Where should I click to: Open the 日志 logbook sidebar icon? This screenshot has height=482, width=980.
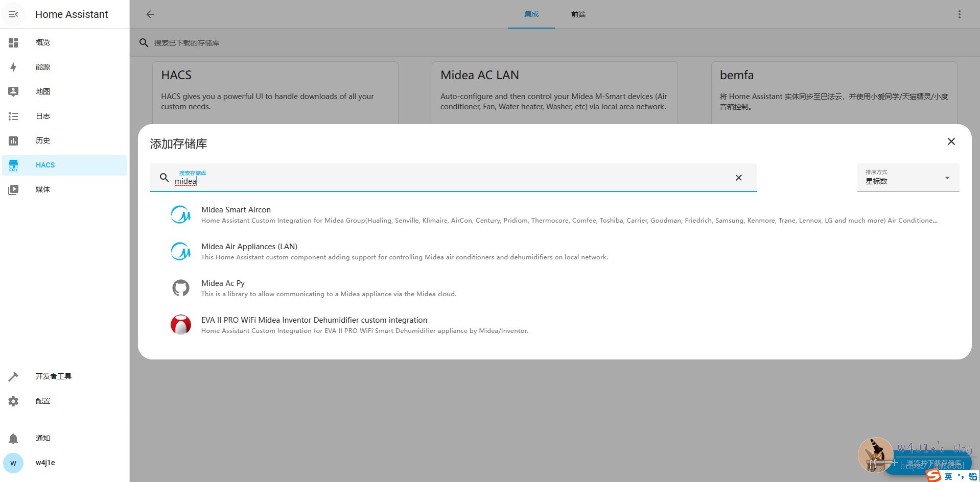13,116
